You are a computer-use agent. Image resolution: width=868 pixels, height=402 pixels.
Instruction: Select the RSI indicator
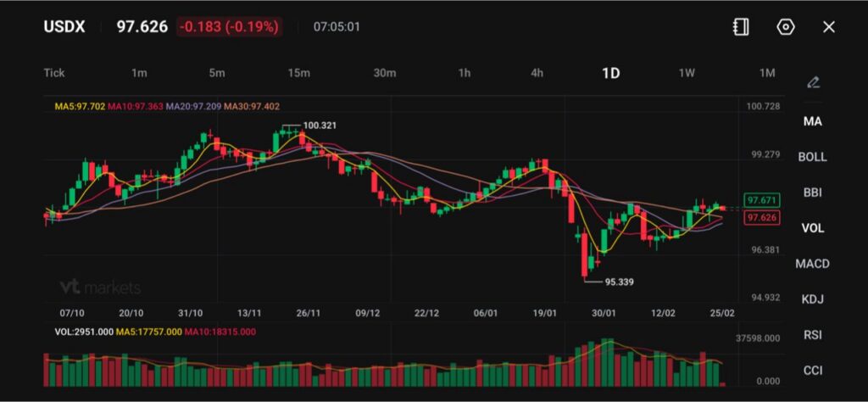click(812, 335)
